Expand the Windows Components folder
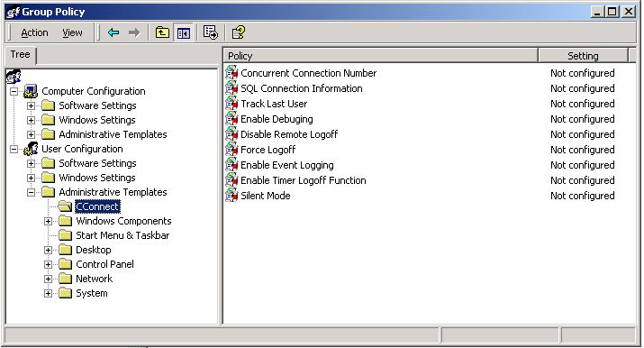 point(48,221)
